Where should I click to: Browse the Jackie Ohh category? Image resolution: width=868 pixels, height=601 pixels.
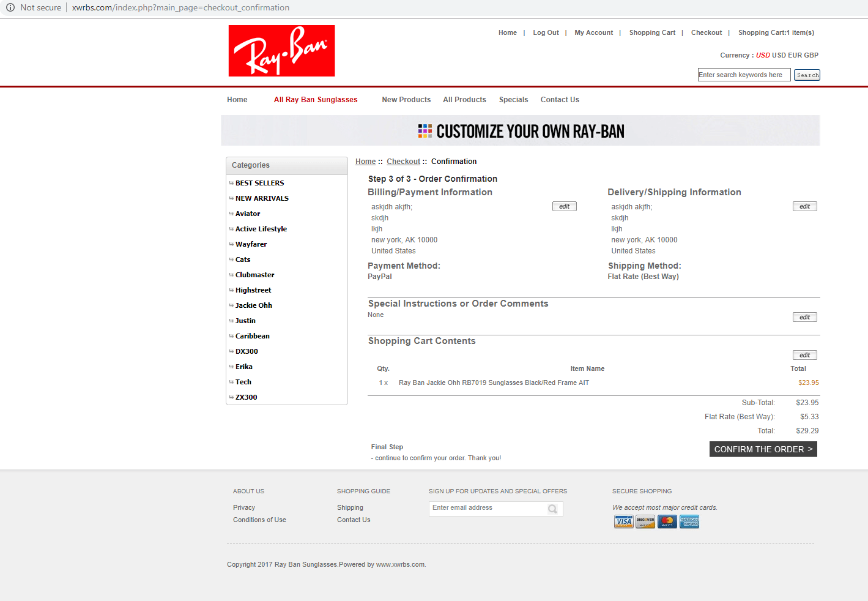(254, 305)
